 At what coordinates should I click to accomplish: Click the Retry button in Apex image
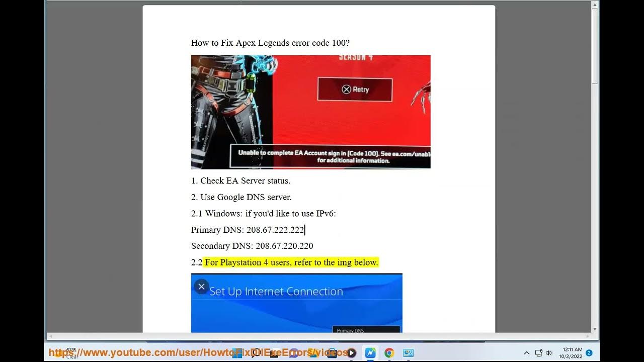point(355,89)
